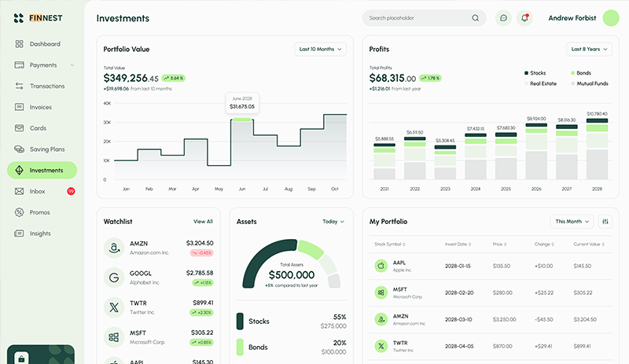Screen dimensions: 629x364
Task: Open the notifications bell
Action: click(524, 18)
